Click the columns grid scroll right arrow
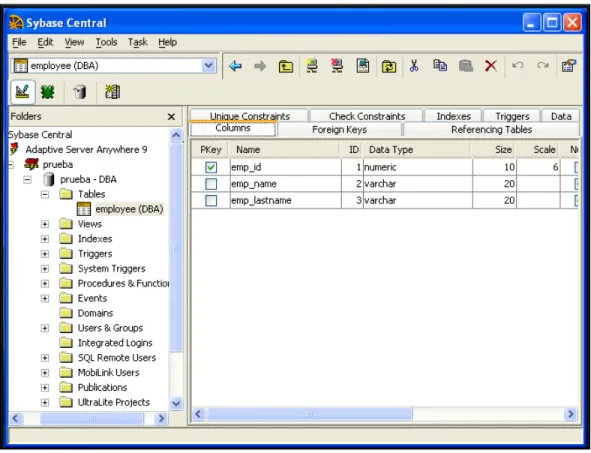 tap(571, 414)
